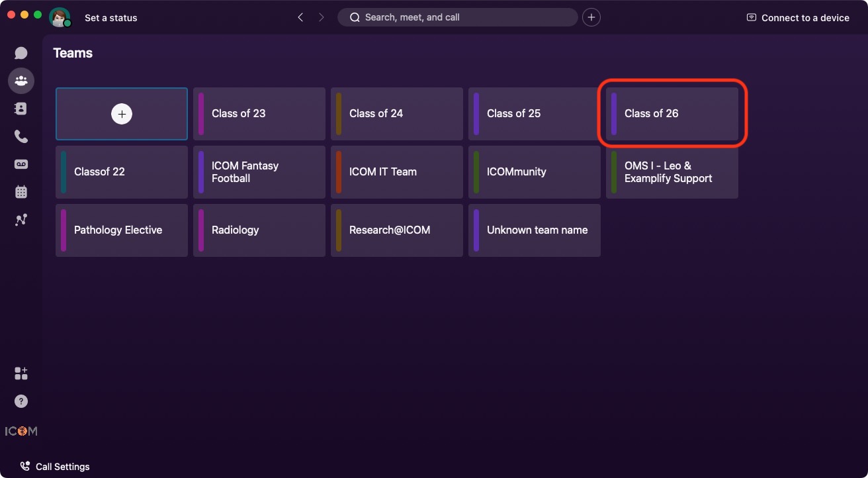The width and height of the screenshot is (868, 478).
Task: Open the Pathology Elective team
Action: point(122,230)
